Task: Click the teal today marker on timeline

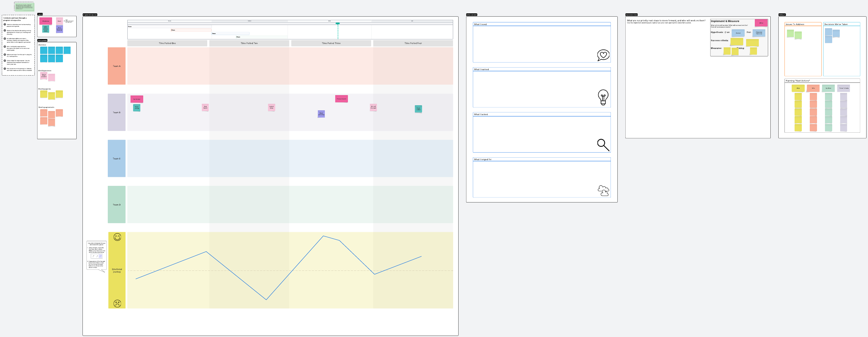Action: 338,24
